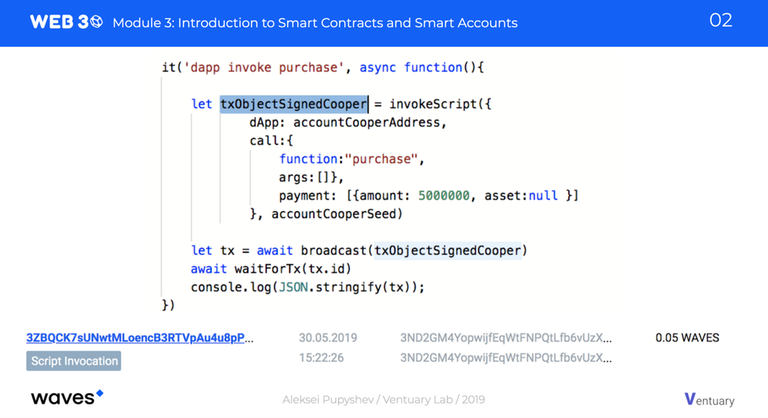Click the broadcast call's txObjectSignedCooper argument
Screen dimensions: 768x418
coord(447,250)
